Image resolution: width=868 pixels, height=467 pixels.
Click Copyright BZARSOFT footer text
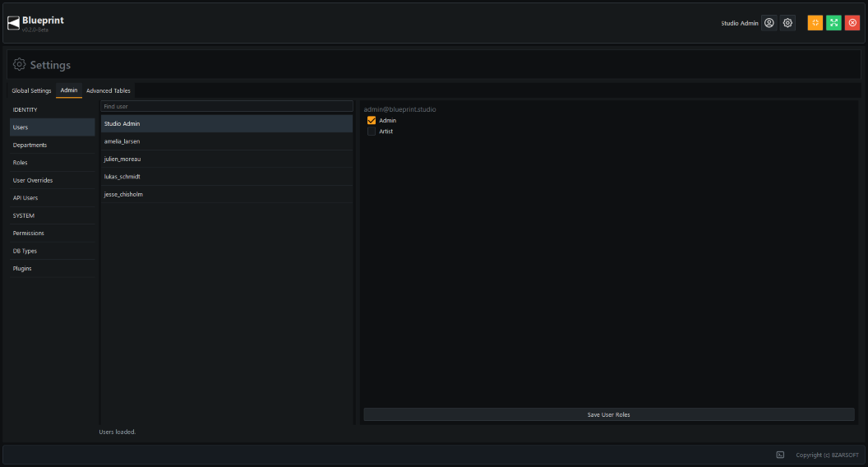pos(827,455)
